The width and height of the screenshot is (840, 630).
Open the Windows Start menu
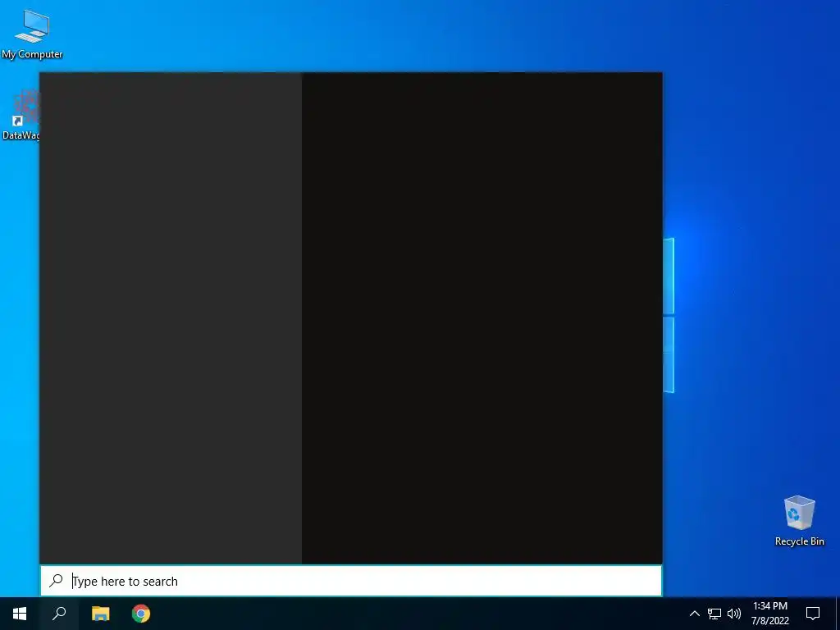(20, 614)
